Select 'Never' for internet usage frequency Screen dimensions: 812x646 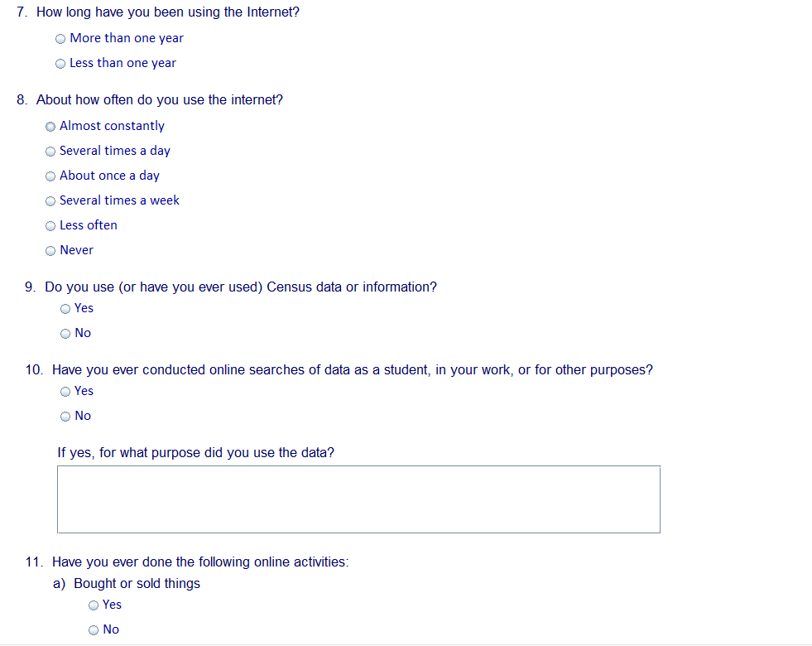(51, 251)
